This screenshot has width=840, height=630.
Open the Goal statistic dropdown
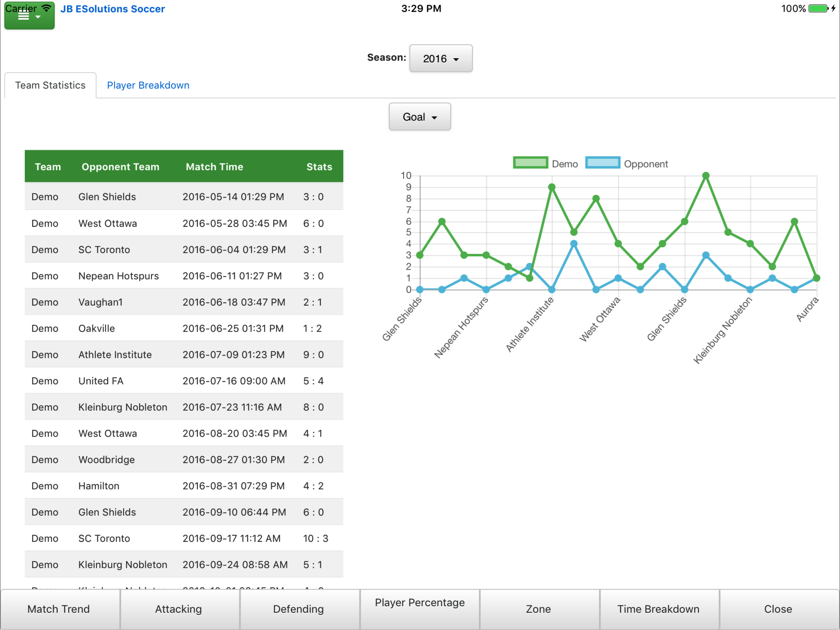click(419, 117)
